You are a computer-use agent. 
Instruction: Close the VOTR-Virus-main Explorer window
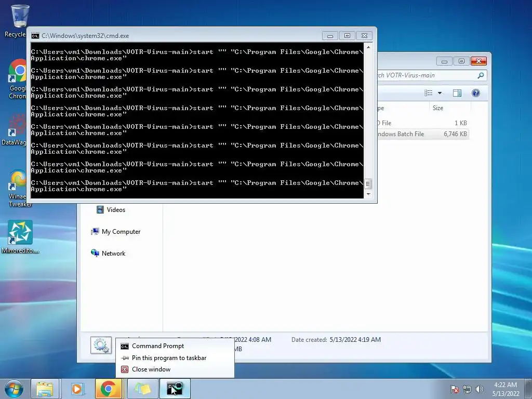[x=478, y=61]
